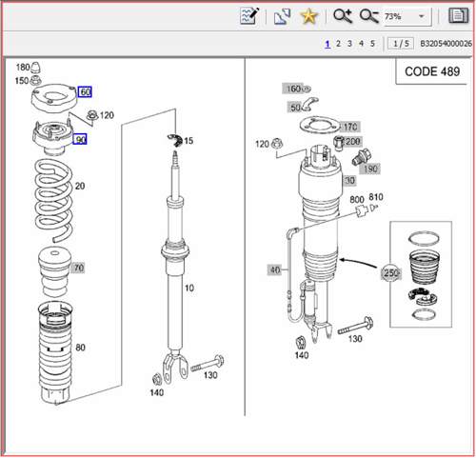Open the parts list document icon

458,15
